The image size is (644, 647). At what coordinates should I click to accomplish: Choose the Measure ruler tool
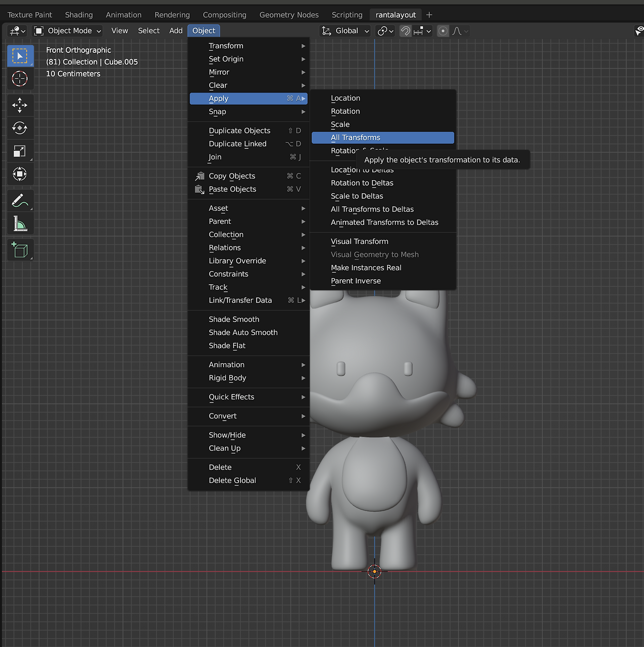pyautogui.click(x=20, y=224)
